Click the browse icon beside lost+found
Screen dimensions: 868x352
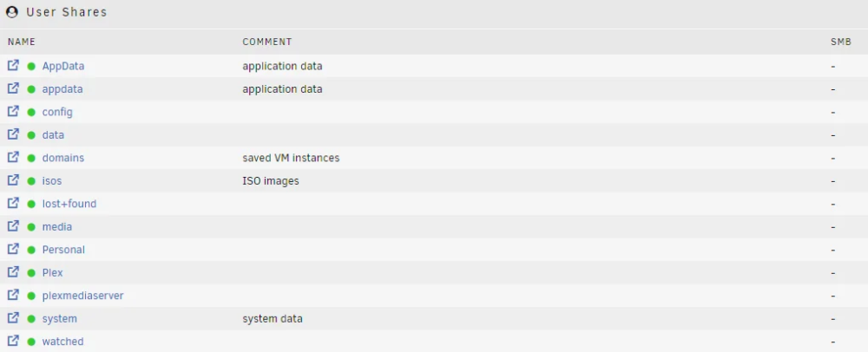[x=13, y=204]
